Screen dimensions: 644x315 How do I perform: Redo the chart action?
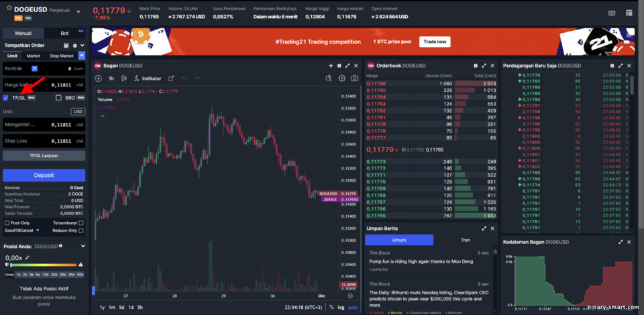point(197,78)
